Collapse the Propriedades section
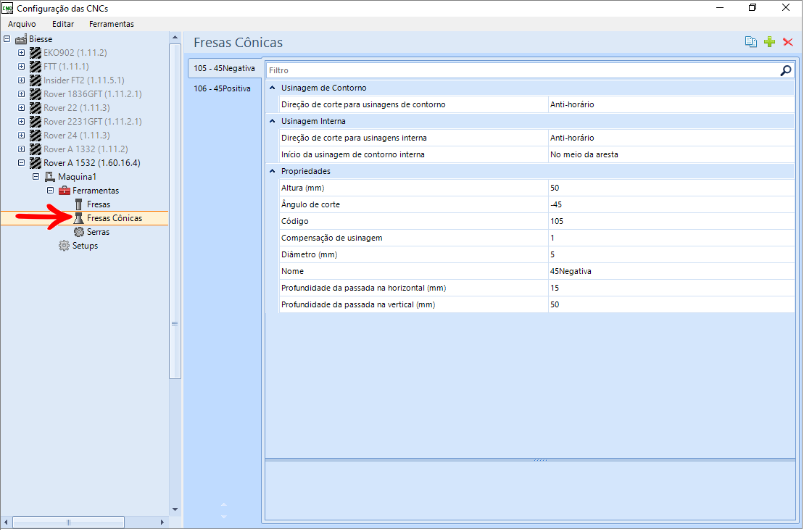 click(273, 171)
